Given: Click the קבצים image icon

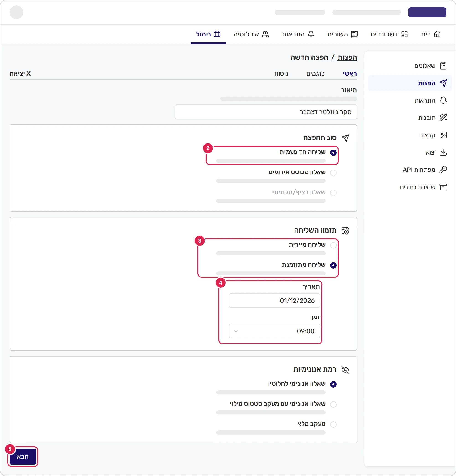Looking at the screenshot, I should pyautogui.click(x=443, y=135).
